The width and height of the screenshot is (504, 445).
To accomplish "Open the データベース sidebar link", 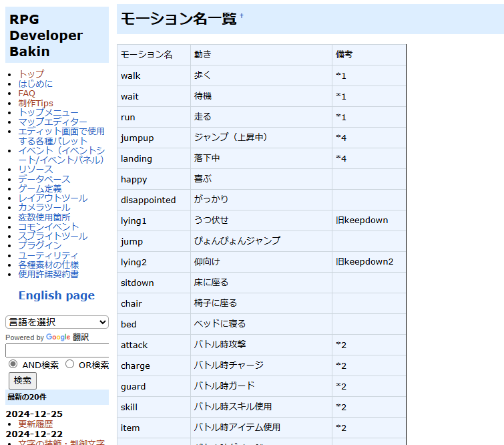I will pyautogui.click(x=44, y=179).
